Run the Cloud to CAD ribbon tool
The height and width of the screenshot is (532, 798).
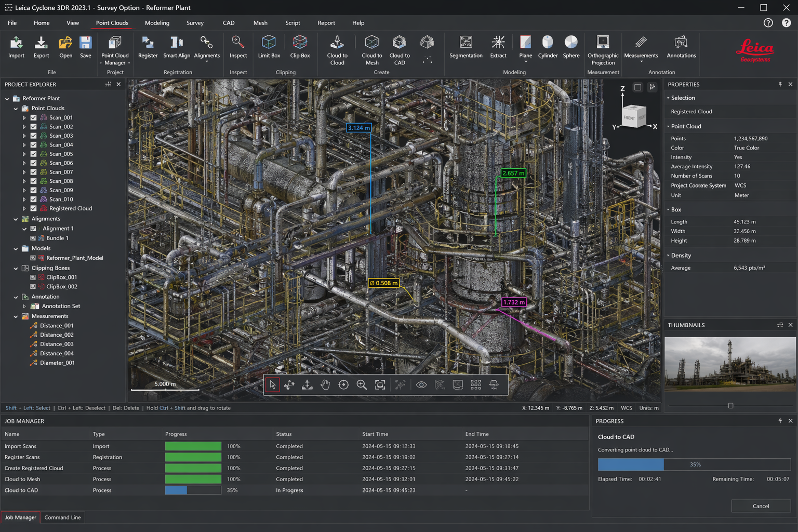[400, 50]
